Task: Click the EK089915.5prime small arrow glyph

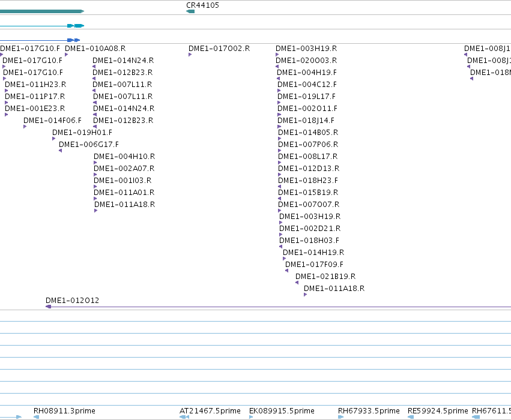Action: (251, 417)
